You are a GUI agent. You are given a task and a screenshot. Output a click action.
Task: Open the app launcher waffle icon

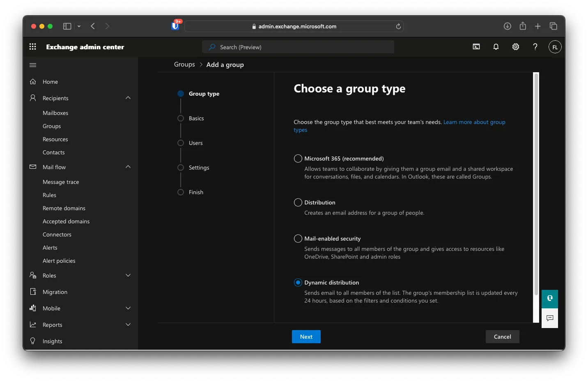[x=33, y=47]
